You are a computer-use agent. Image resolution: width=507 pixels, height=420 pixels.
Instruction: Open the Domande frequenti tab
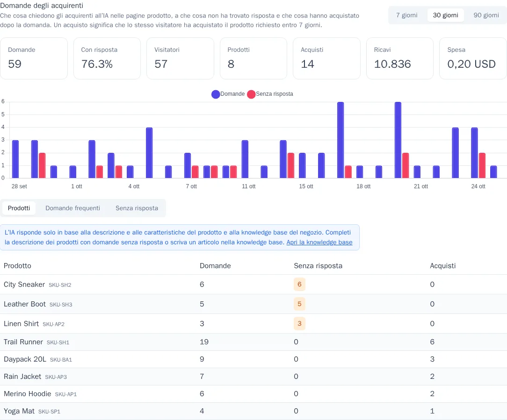[72, 208]
